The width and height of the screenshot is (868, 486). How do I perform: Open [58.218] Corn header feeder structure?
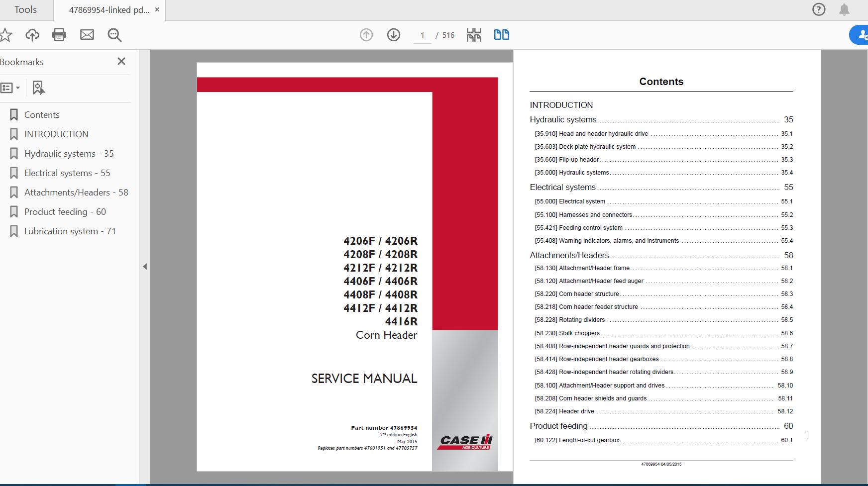coord(664,307)
